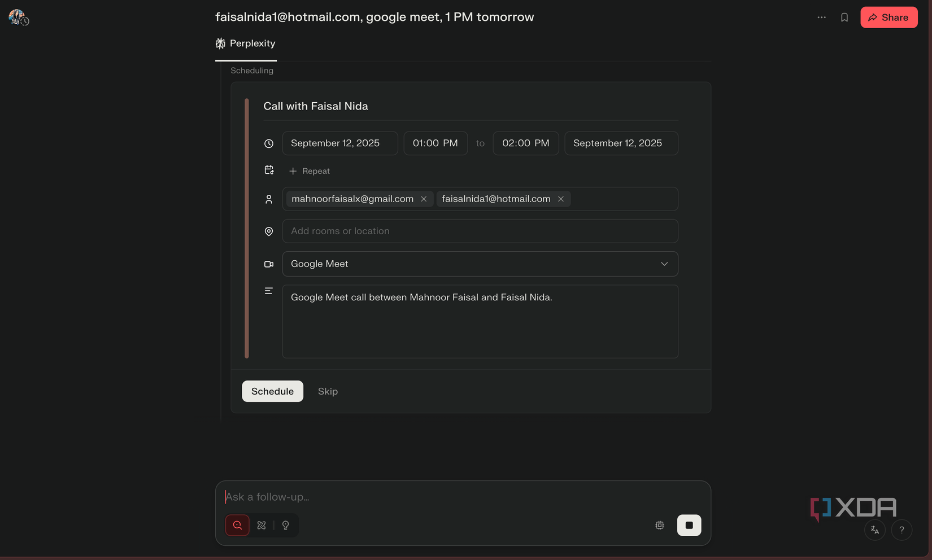Select the search mode icon
This screenshot has width=932, height=560.
click(x=237, y=525)
